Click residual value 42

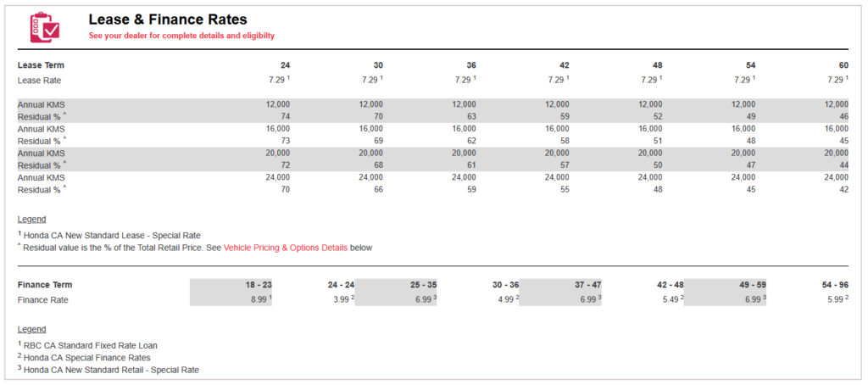tap(843, 189)
